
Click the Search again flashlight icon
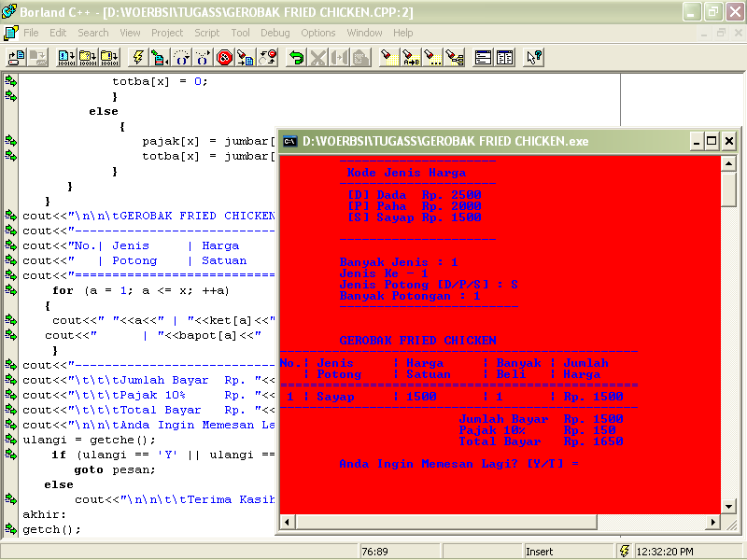432,58
